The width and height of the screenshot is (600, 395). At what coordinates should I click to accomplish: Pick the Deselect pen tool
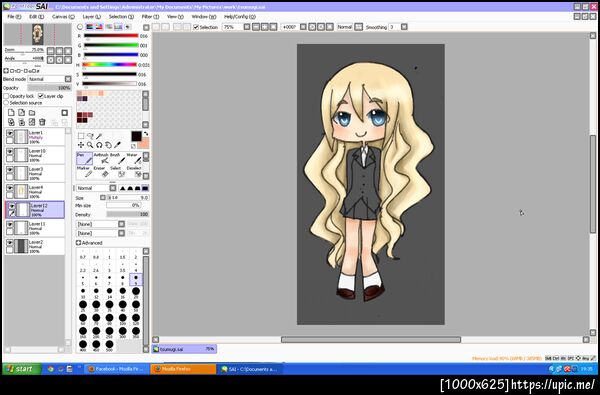(x=134, y=172)
